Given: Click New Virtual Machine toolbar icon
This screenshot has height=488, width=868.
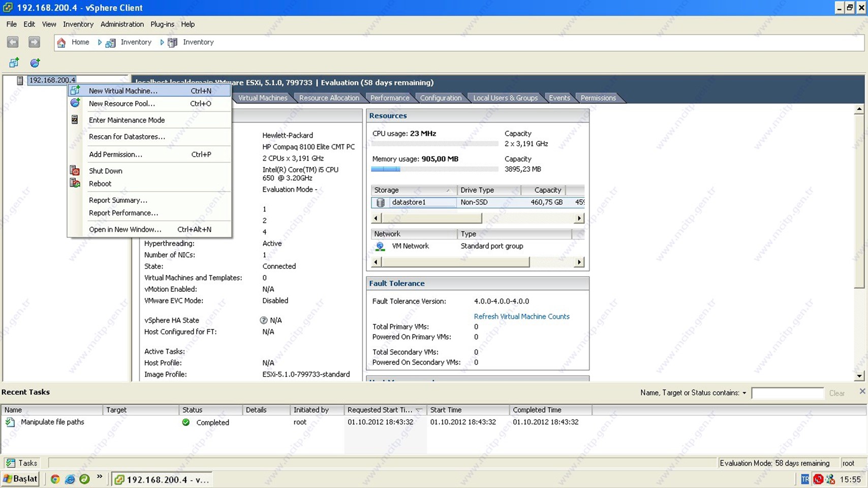Looking at the screenshot, I should 14,63.
